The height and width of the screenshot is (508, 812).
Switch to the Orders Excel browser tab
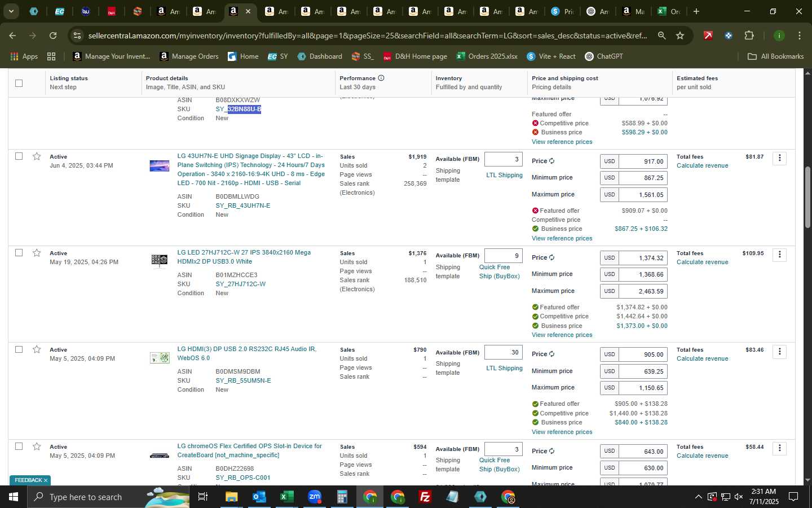pyautogui.click(x=669, y=11)
